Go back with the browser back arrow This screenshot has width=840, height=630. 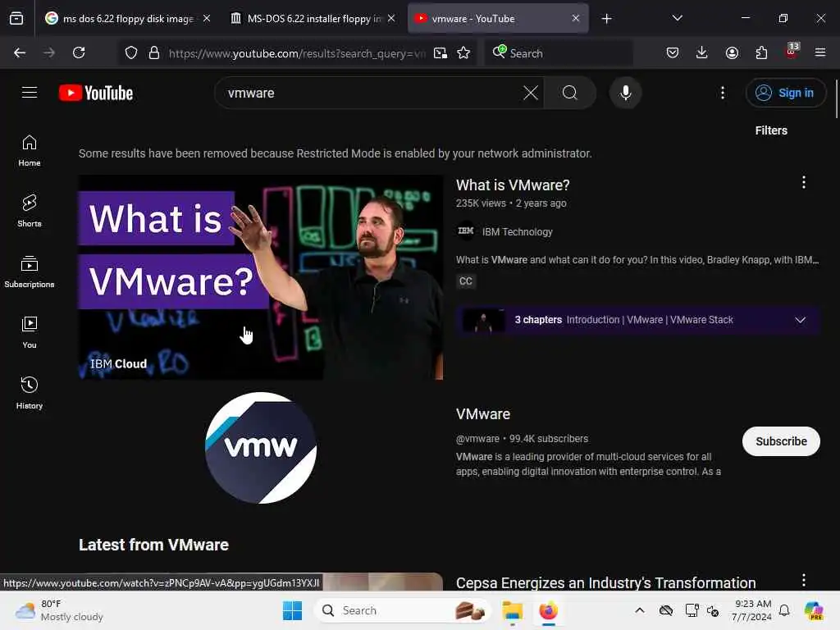click(x=20, y=52)
